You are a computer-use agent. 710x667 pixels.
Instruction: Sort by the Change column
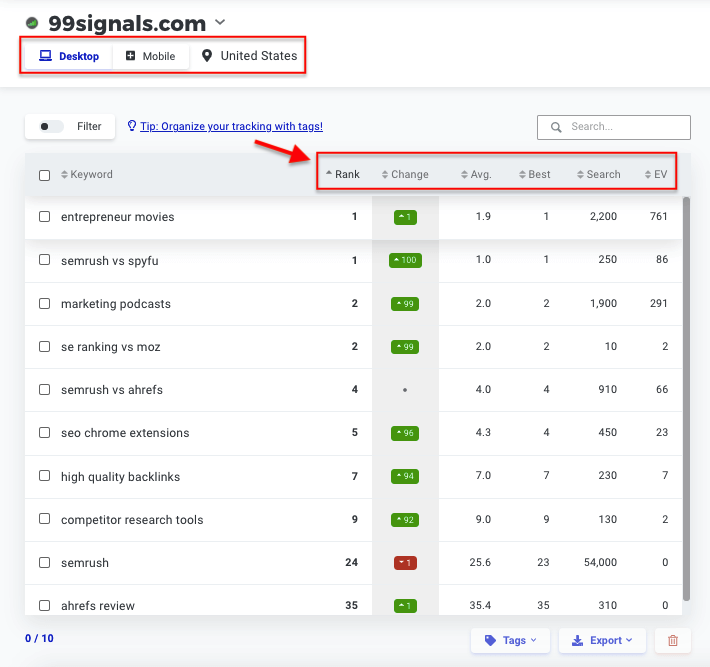405,174
